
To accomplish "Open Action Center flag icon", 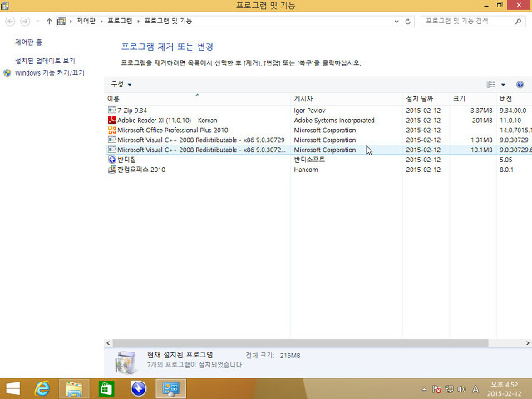I will [436, 389].
